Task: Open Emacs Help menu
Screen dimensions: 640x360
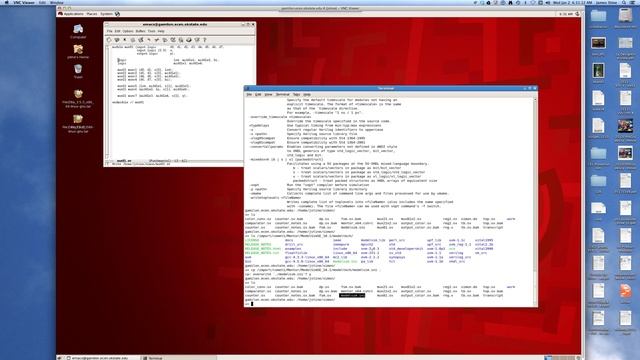Action: [x=161, y=31]
